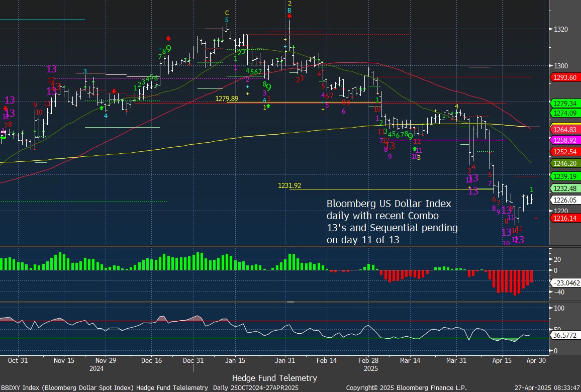
Task: Click the Hedge Fund Telemetry chart title
Action: pos(274,378)
